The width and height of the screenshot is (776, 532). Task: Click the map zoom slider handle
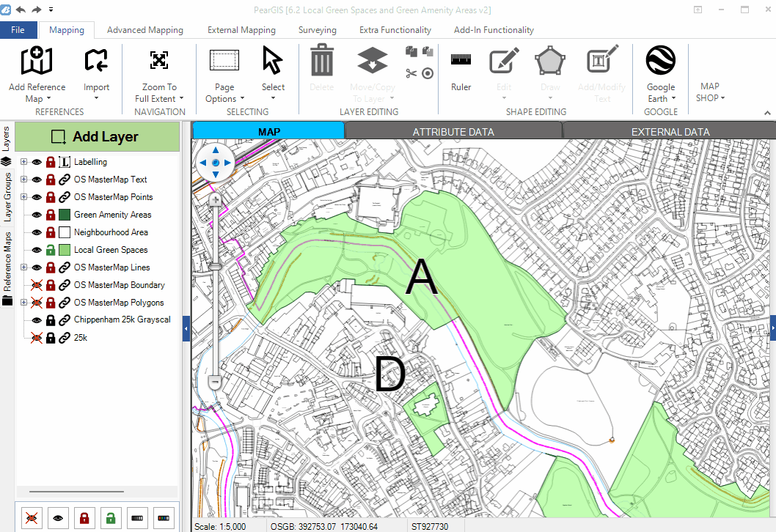(215, 267)
